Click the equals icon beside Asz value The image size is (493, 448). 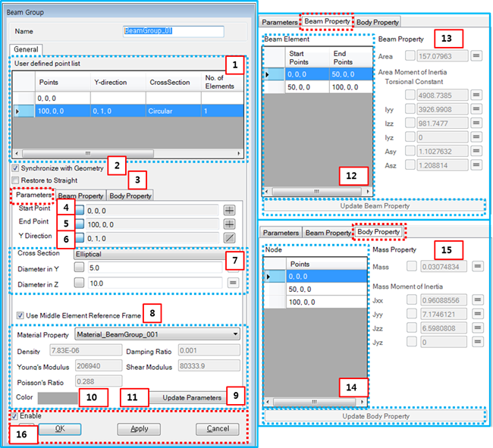(476, 164)
